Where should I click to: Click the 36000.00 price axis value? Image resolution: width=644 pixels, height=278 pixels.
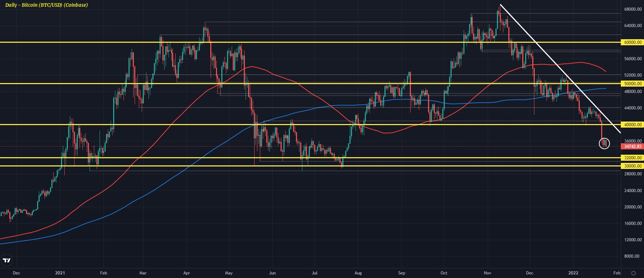[x=633, y=141]
